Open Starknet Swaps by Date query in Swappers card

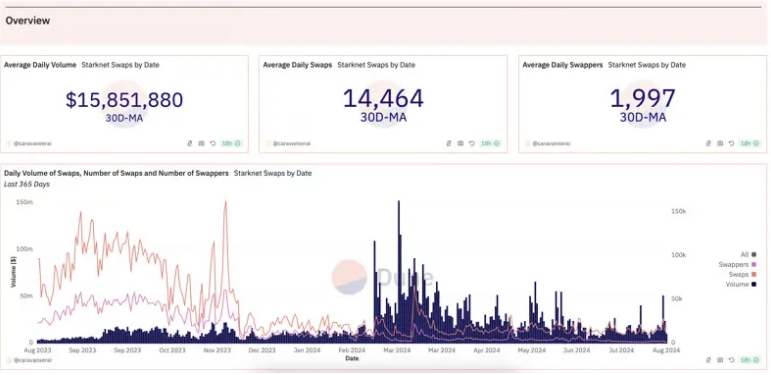647,65
